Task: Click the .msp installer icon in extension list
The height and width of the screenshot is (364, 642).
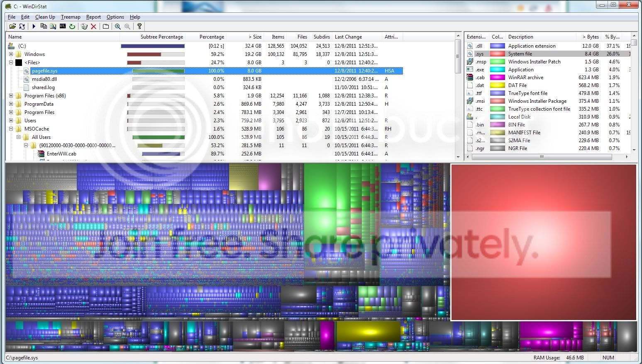Action: 470,62
